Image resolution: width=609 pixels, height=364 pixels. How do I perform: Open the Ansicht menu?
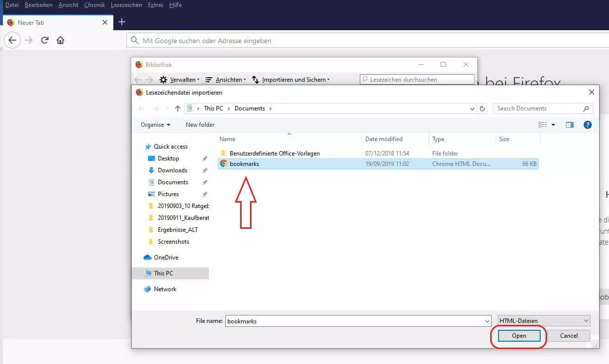click(x=68, y=5)
